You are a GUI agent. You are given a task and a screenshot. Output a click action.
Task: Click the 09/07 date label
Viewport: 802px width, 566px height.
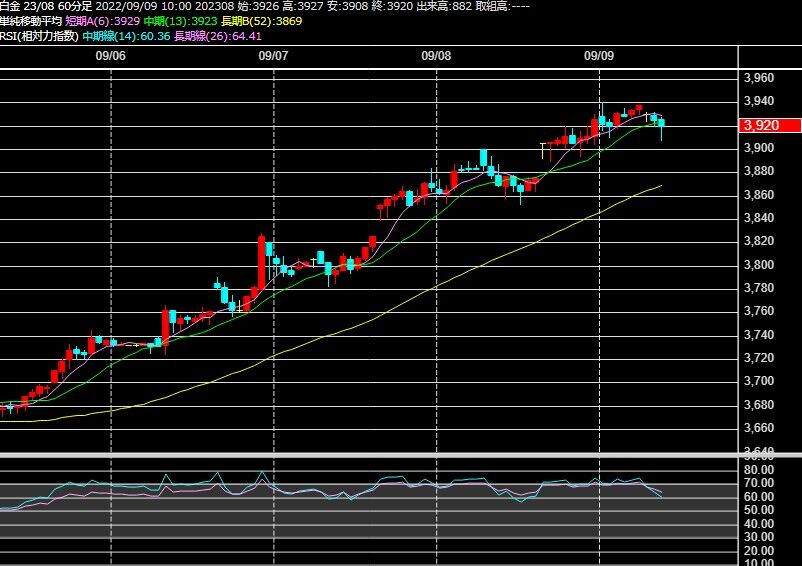click(273, 56)
